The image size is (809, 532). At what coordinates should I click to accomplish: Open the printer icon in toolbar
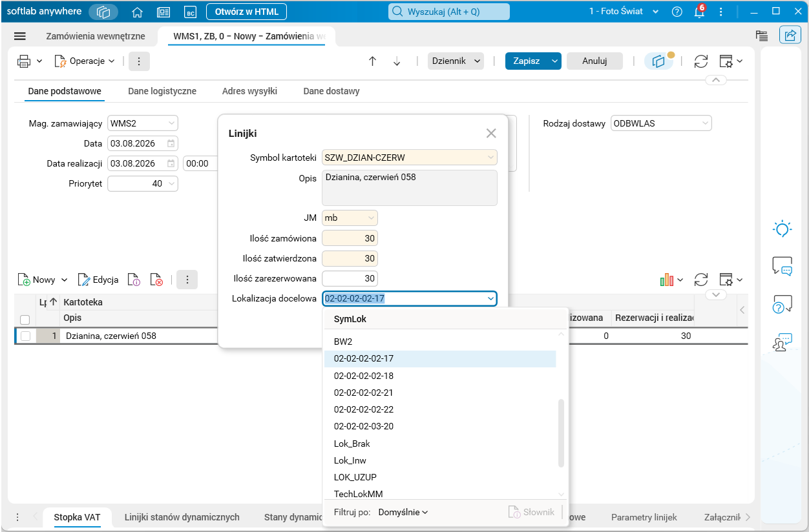click(24, 61)
